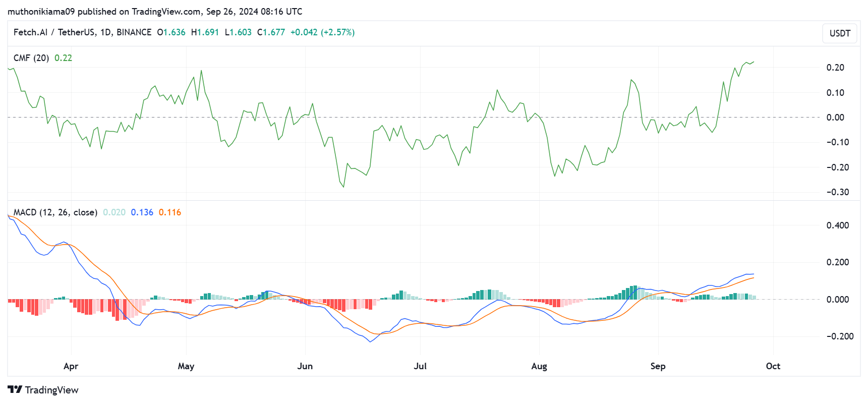868x403 pixels.
Task: Click the 0.10 CMF scale label
Action: click(835, 93)
